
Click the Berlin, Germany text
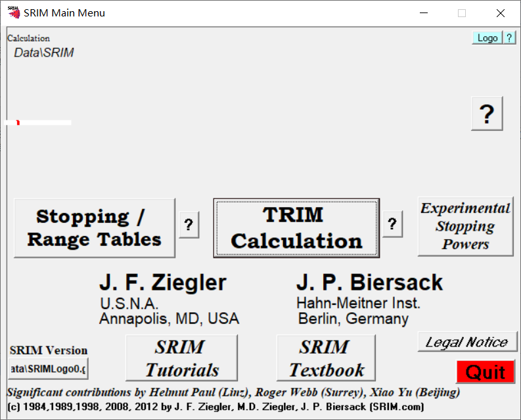353,319
